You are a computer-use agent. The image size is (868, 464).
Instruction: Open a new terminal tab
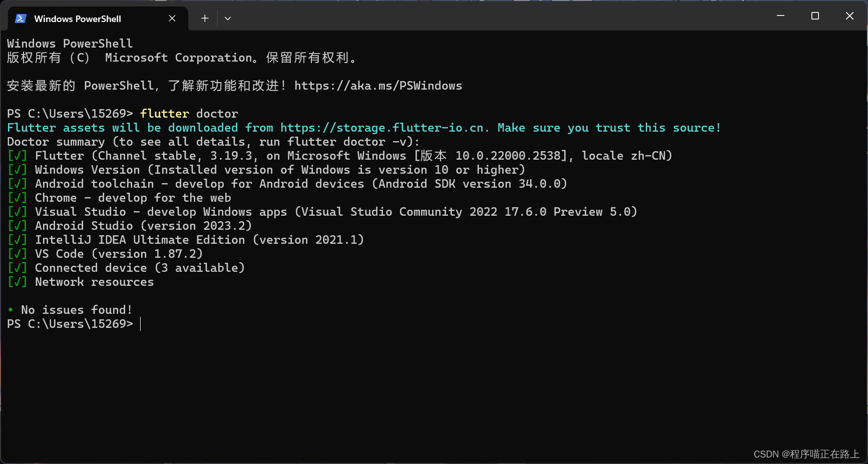pyautogui.click(x=205, y=19)
